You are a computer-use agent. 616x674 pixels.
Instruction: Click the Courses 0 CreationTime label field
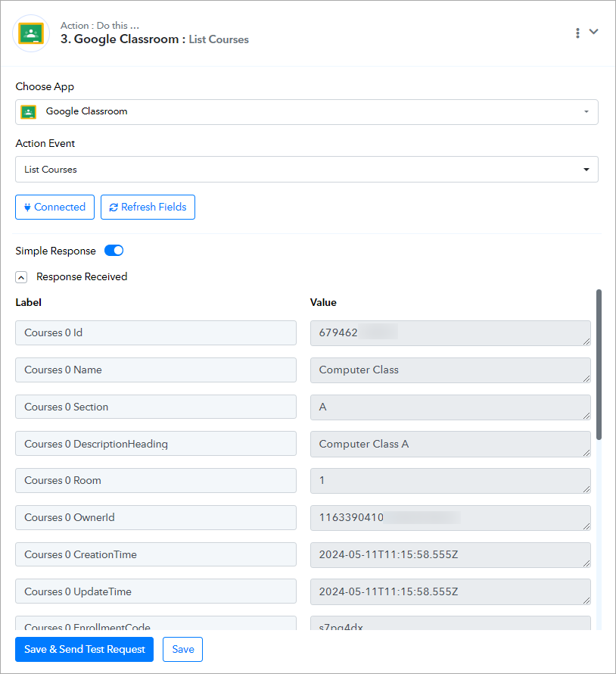[156, 554]
